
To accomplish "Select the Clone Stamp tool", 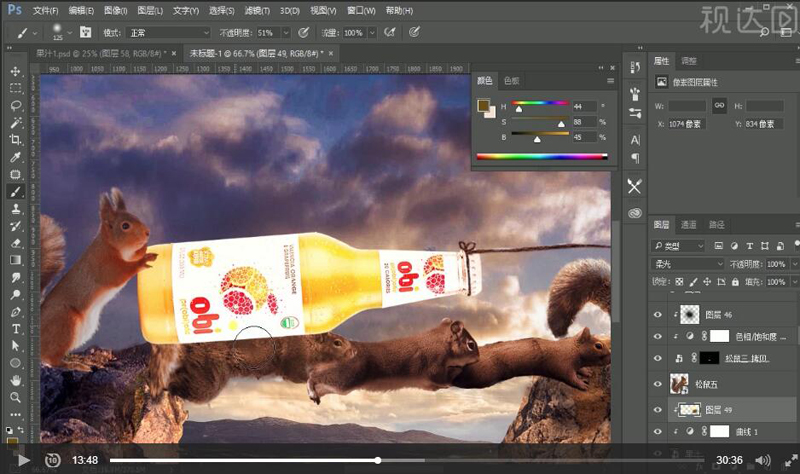I will 15,209.
